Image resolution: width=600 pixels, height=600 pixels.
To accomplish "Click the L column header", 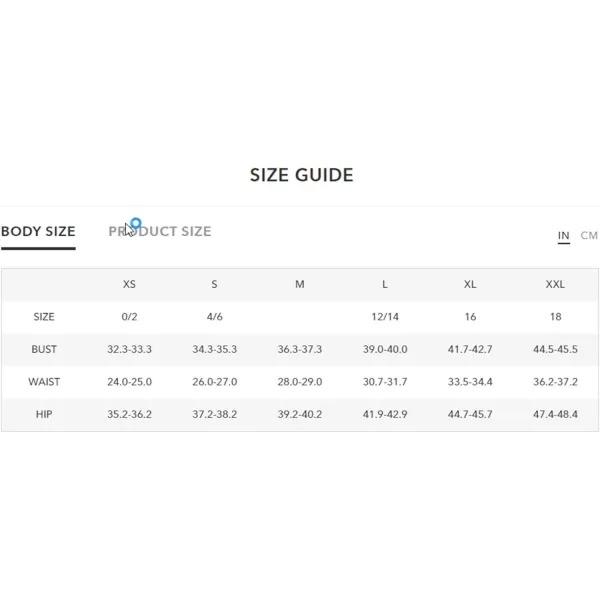I will point(385,284).
